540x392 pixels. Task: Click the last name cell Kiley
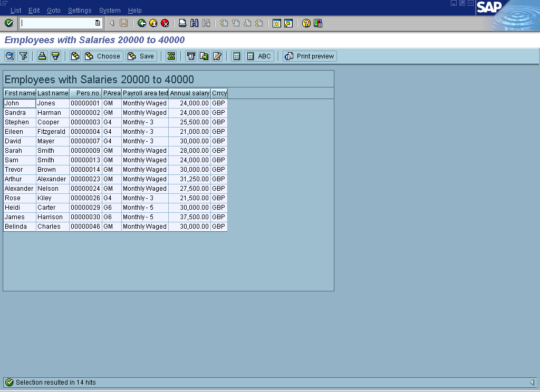[x=53, y=198]
